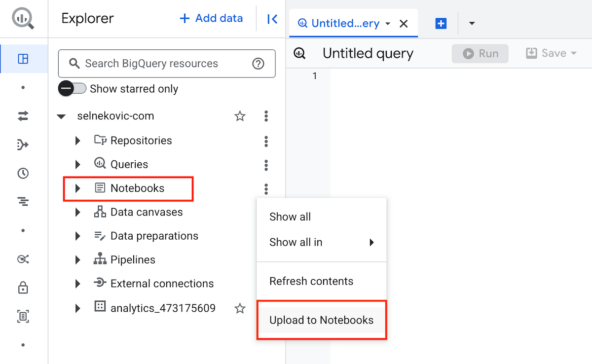Viewport: 592px width, 364px height.
Task: Click the Add data button
Action: [x=211, y=19]
